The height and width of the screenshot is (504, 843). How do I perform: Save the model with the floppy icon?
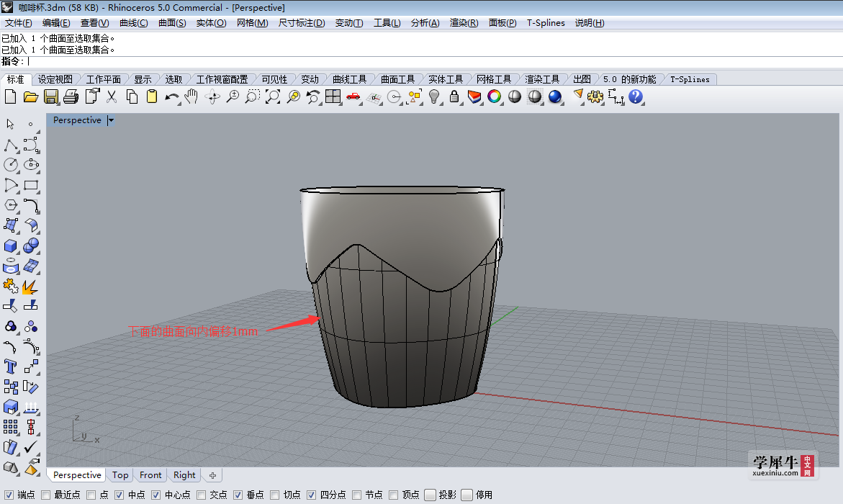pyautogui.click(x=51, y=96)
